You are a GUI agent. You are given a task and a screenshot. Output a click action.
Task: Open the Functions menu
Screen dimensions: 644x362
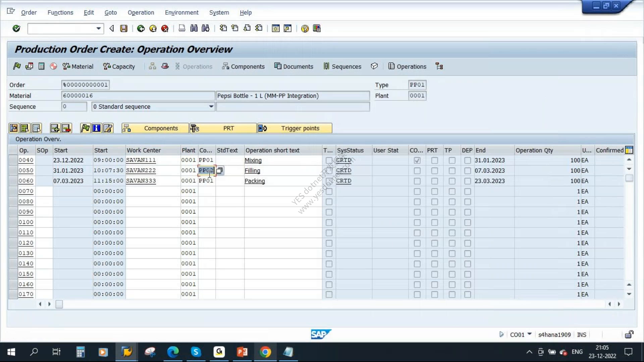[60, 12]
